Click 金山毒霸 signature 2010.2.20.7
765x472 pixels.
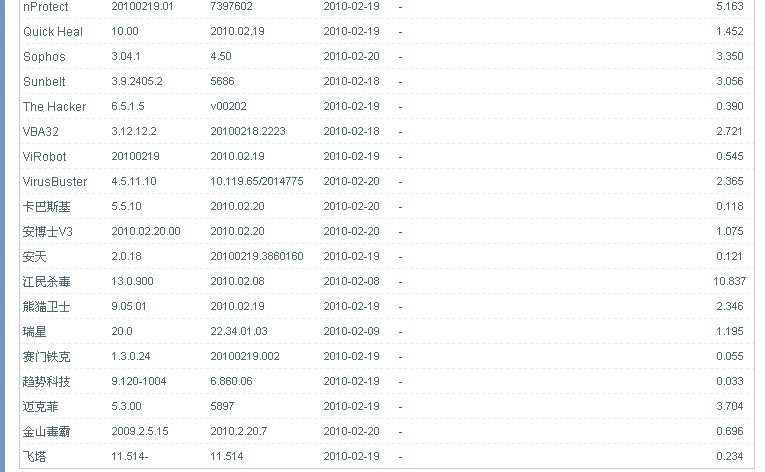pos(239,431)
